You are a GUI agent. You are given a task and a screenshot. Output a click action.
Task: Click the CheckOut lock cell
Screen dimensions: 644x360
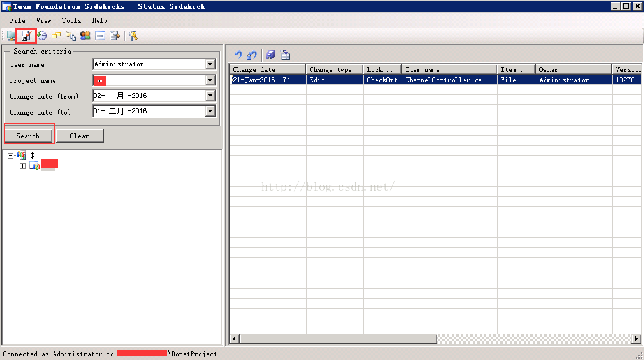(383, 80)
